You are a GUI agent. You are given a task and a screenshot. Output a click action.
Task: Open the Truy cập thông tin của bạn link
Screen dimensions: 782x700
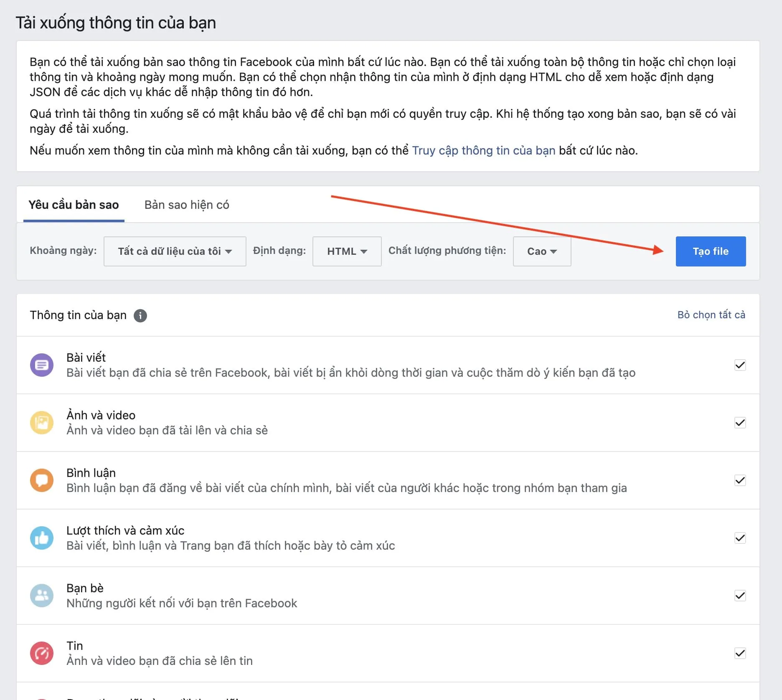484,150
